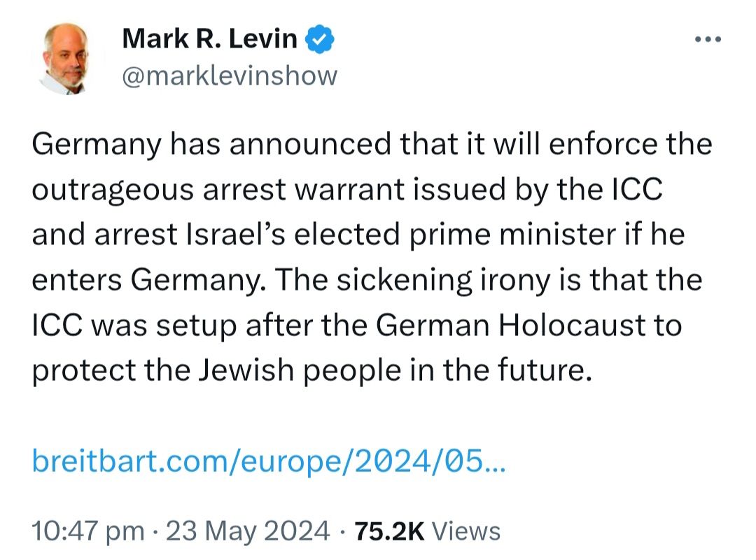Click the display name Mark R. Levin
Viewport: 756px width, 560px height.
[210, 38]
